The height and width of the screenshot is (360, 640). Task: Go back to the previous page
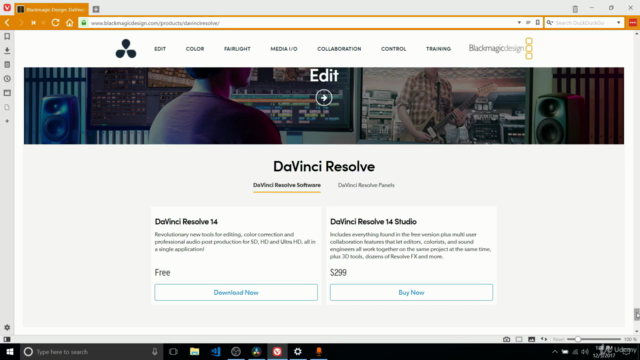point(7,23)
